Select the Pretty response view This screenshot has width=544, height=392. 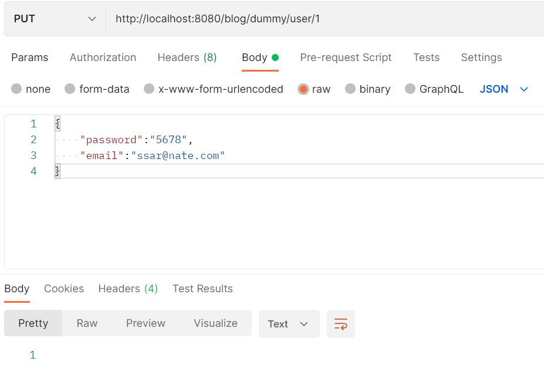(33, 323)
